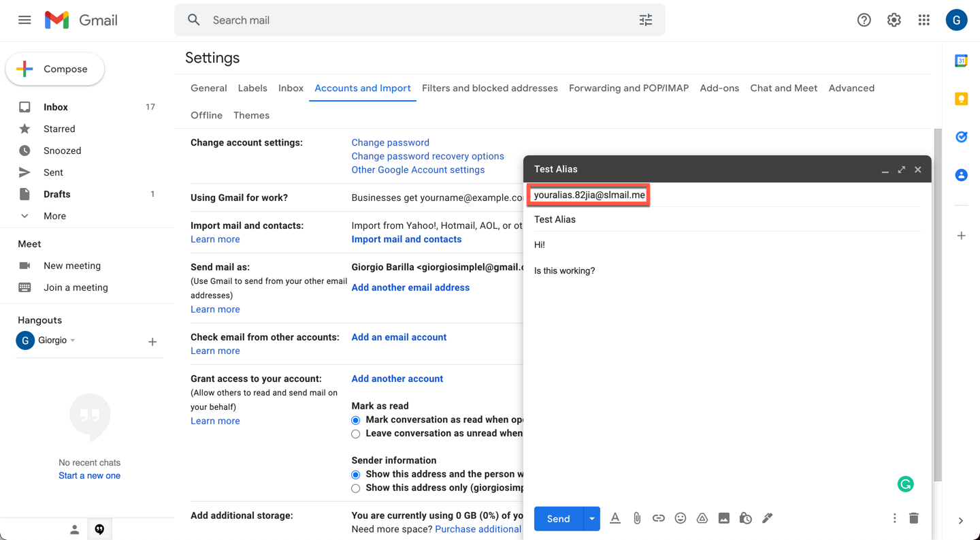The width and height of the screenshot is (980, 540).
Task: Click the attach files paperclip icon
Action: [x=636, y=518]
